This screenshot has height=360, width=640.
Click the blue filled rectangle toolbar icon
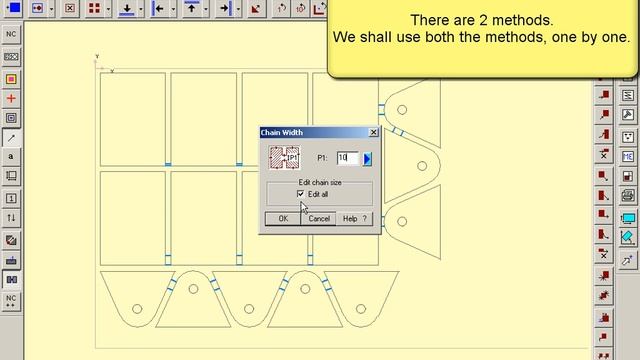13,8
